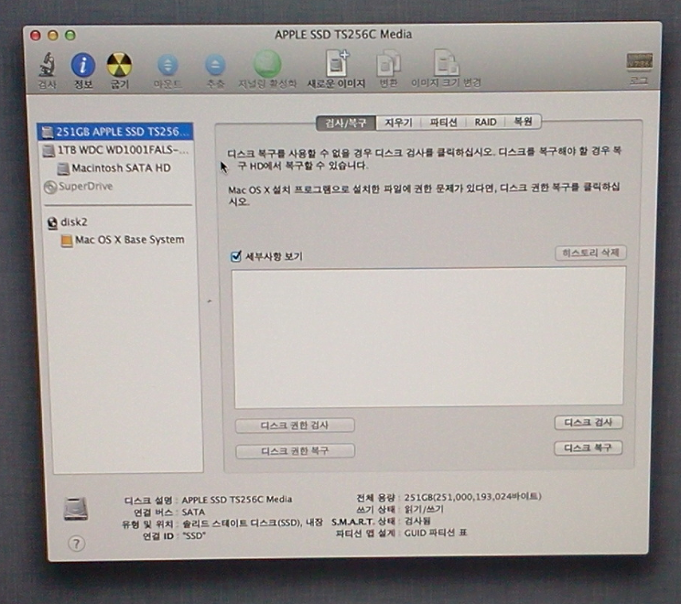Switch to the RAID tab
This screenshot has width=681, height=604.
tap(485, 122)
